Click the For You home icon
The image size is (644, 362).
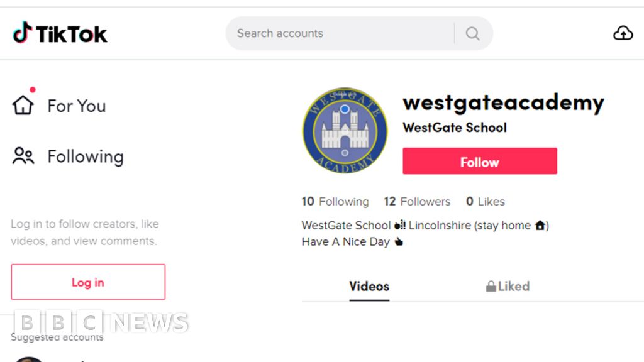[23, 105]
